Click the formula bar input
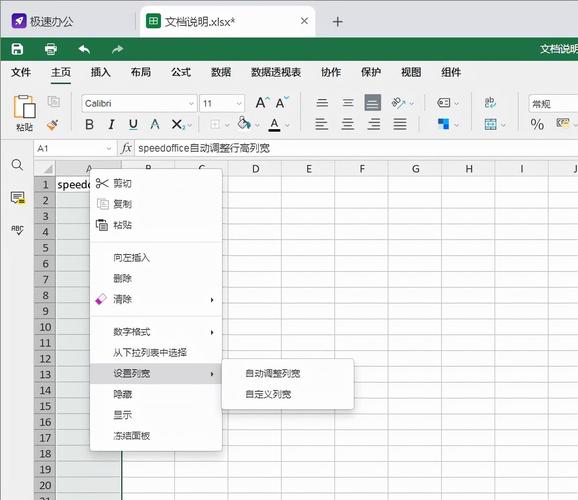Screen dimensions: 578x500 (x=356, y=148)
